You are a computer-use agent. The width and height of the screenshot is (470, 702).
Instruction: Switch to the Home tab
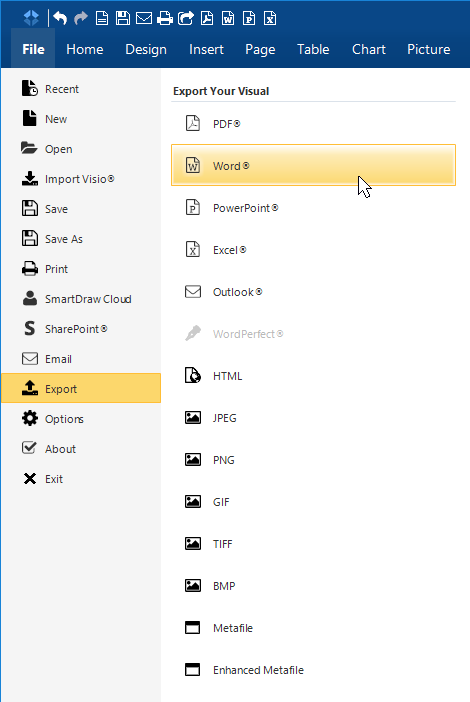point(85,49)
